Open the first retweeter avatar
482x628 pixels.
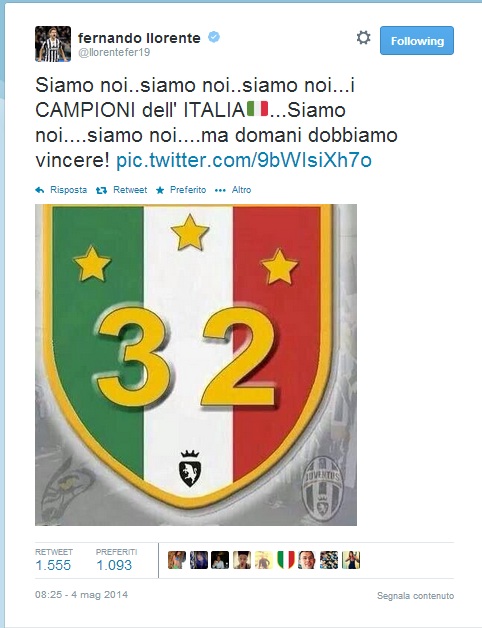coord(177,560)
